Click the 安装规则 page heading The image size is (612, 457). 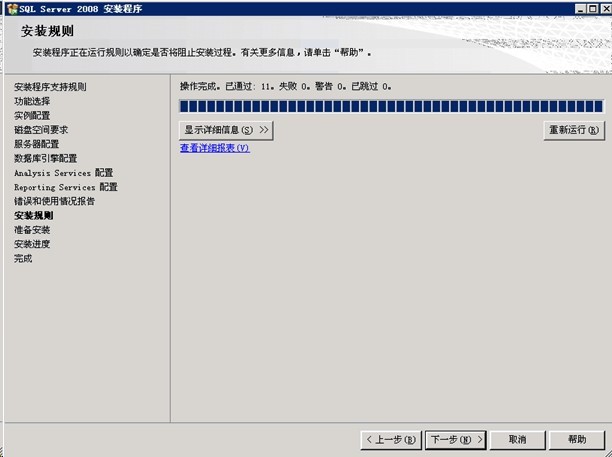tap(47, 31)
